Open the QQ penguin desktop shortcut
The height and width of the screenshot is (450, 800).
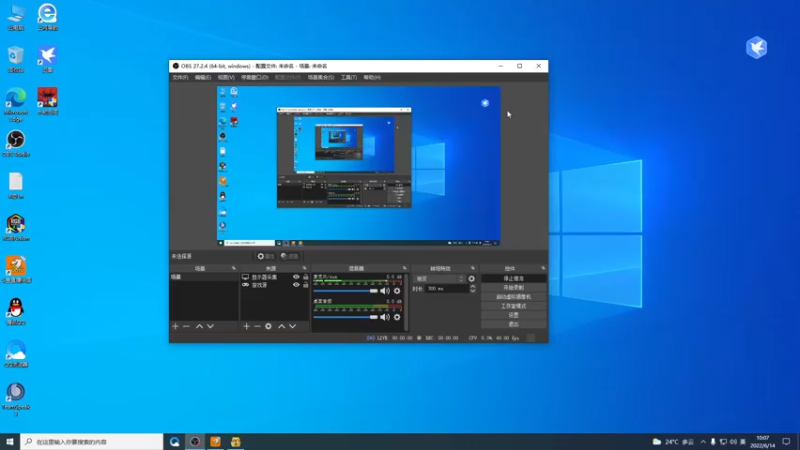pyautogui.click(x=16, y=312)
